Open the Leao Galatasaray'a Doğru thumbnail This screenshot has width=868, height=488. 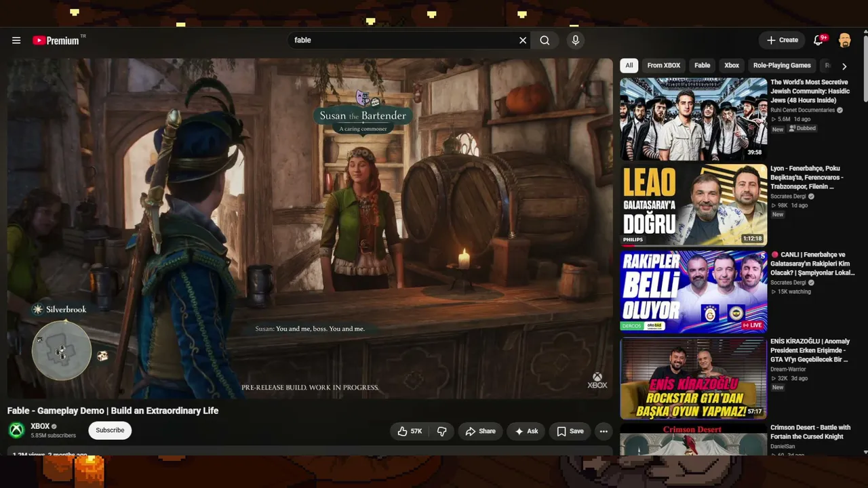pyautogui.click(x=693, y=205)
